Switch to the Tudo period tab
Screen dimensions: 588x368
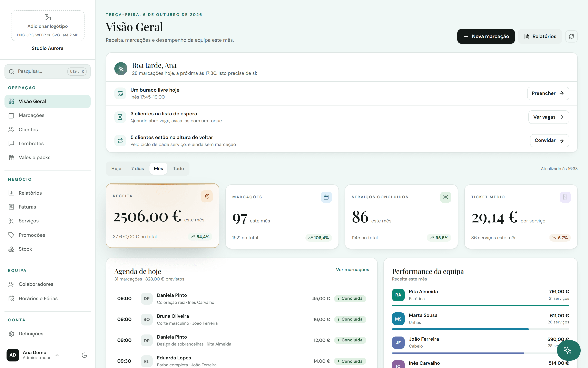(x=178, y=168)
